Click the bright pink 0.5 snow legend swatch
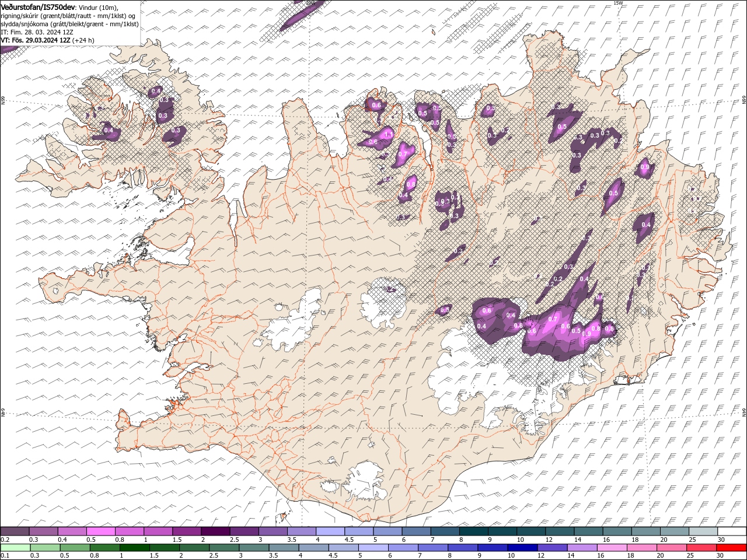Screen dimensions: 747x560 point(100,531)
